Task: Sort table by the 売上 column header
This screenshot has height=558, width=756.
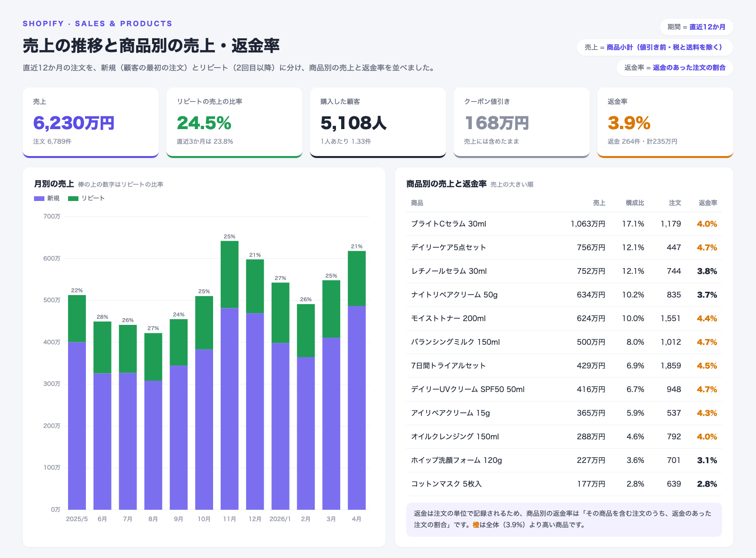Action: tap(599, 203)
